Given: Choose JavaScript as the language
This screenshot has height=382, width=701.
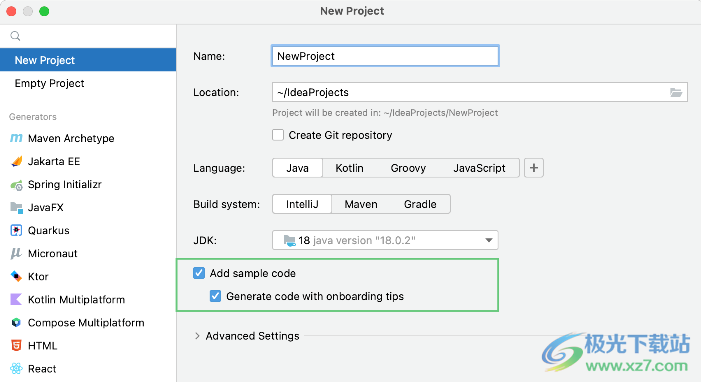Looking at the screenshot, I should [479, 168].
